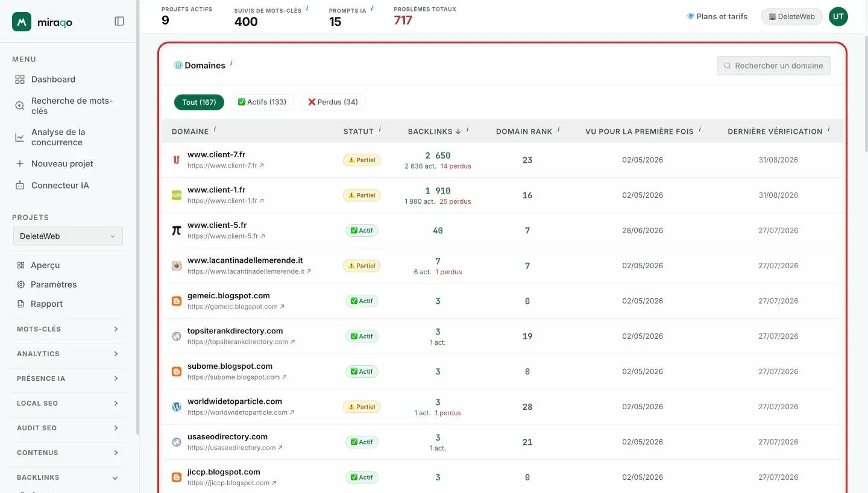Image resolution: width=868 pixels, height=493 pixels.
Task: Sort by the BACKLINKS column header
Action: (434, 131)
